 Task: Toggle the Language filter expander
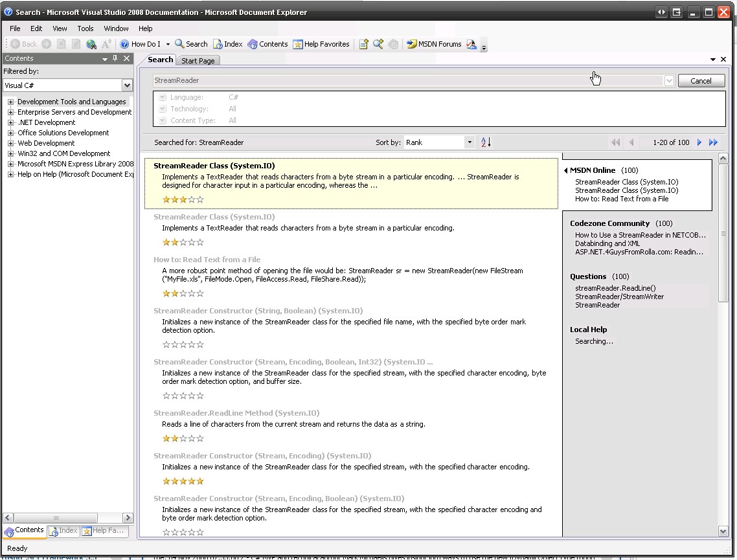click(163, 97)
